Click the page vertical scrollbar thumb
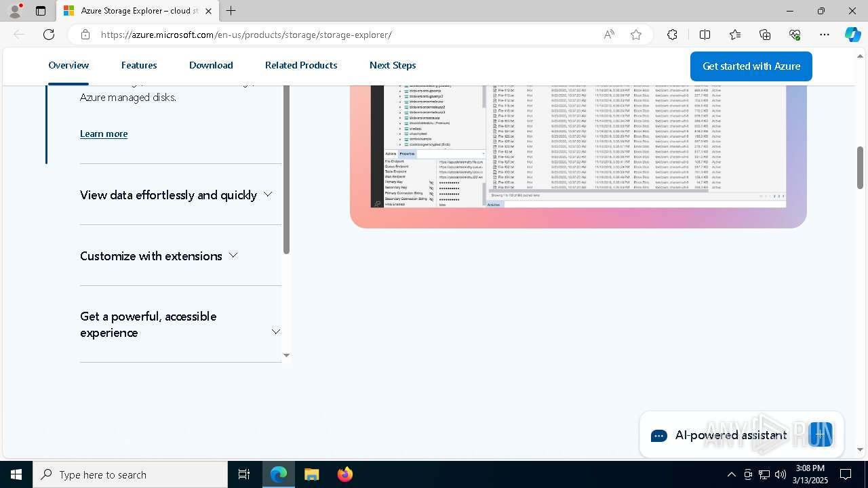868x488 pixels. point(861,167)
